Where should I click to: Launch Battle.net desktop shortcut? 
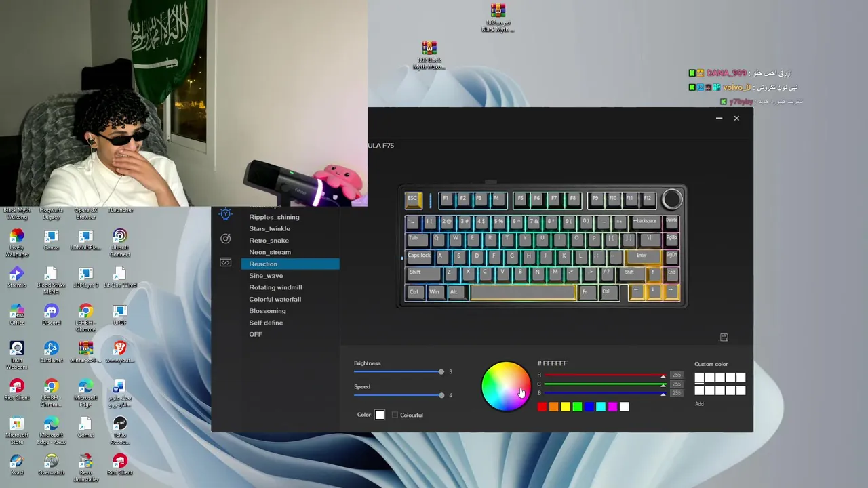[51, 352]
